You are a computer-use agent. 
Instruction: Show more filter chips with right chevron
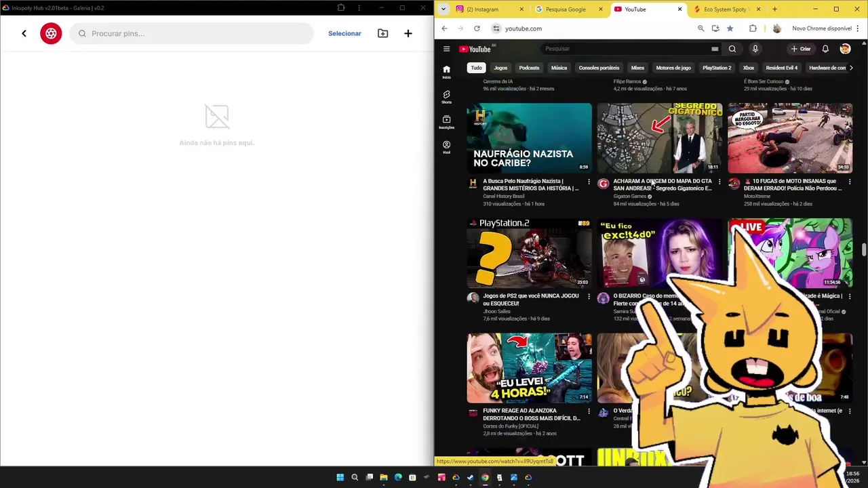pos(851,68)
